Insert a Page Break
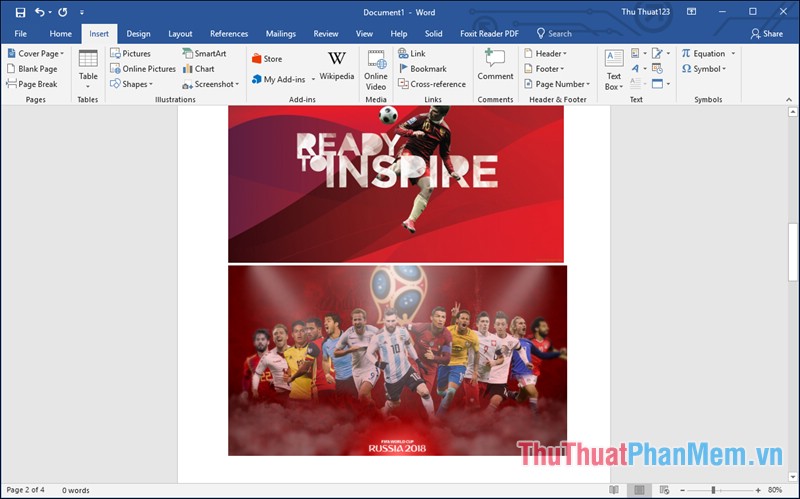The height and width of the screenshot is (499, 800). point(32,84)
